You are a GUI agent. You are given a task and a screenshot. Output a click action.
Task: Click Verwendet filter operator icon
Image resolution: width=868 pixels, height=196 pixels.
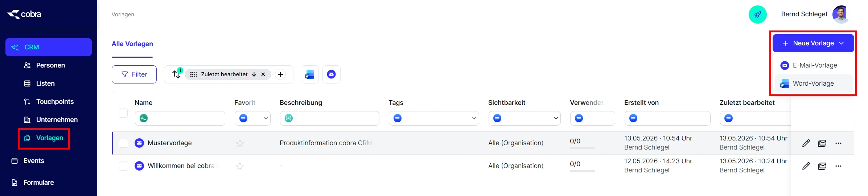point(579,118)
